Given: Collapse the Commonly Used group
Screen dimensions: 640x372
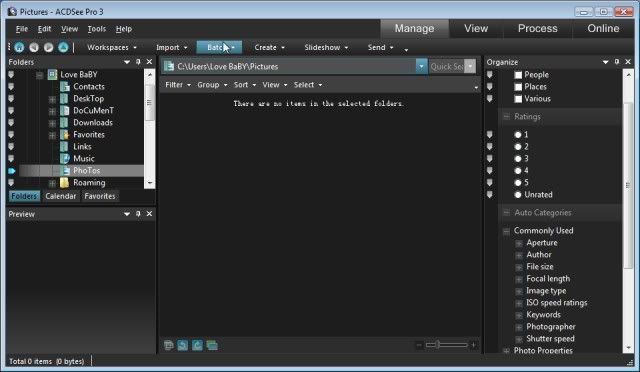Looking at the screenshot, I should 507,231.
